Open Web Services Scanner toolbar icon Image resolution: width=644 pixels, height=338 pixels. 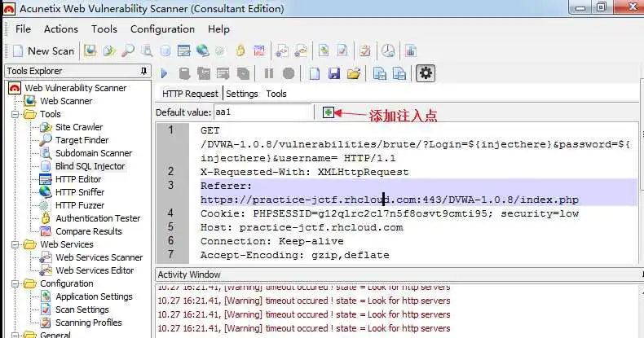(x=282, y=50)
